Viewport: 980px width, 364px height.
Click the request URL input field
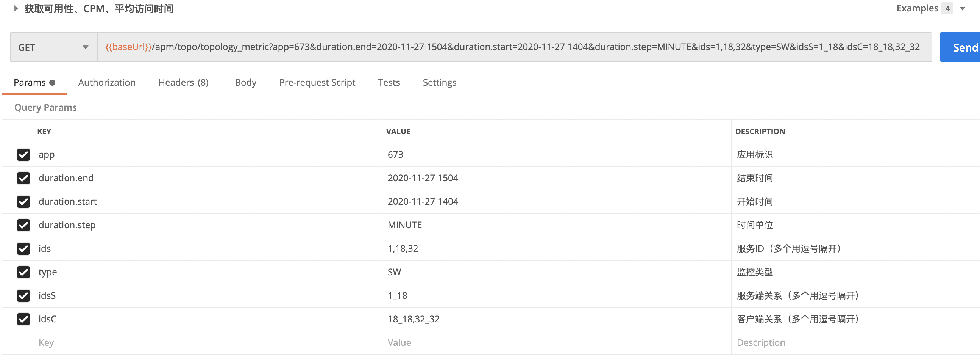(513, 47)
